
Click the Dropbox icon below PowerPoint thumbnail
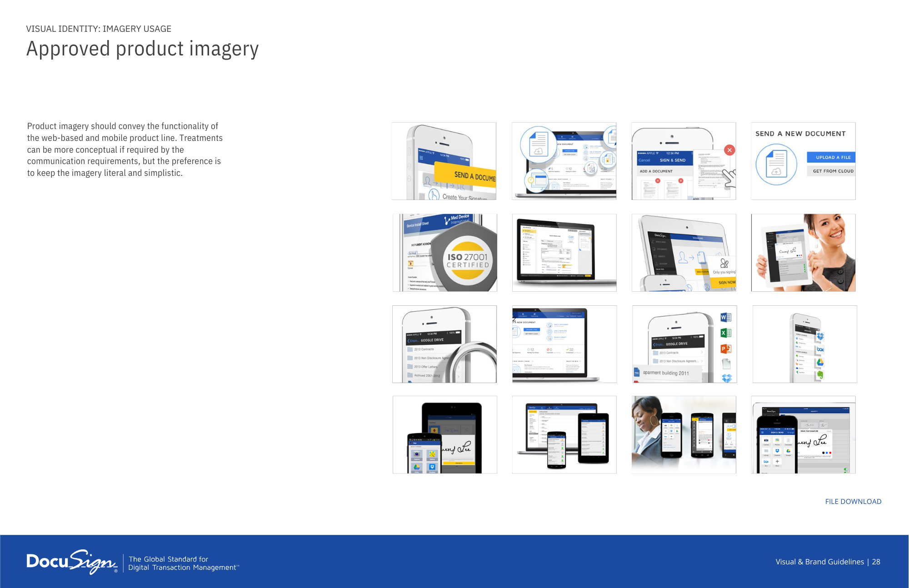(727, 378)
